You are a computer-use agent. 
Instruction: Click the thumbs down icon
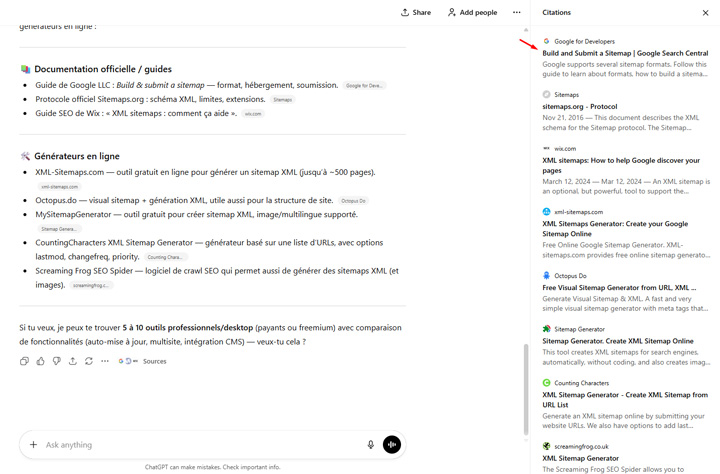pos(56,361)
